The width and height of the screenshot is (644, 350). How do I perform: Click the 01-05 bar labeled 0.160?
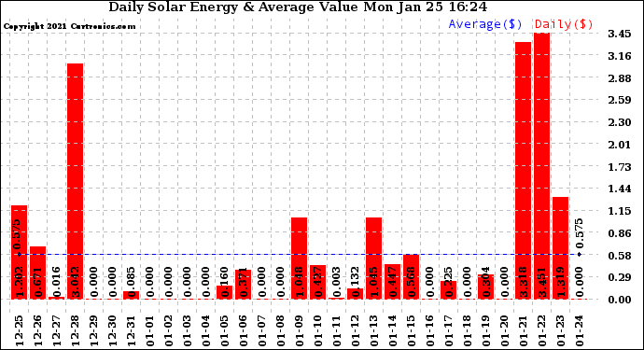tap(224, 292)
